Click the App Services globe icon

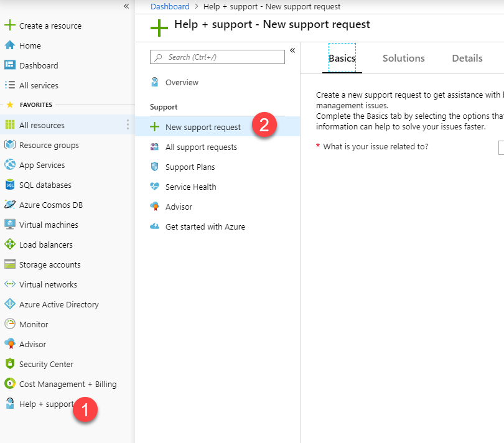[10, 165]
